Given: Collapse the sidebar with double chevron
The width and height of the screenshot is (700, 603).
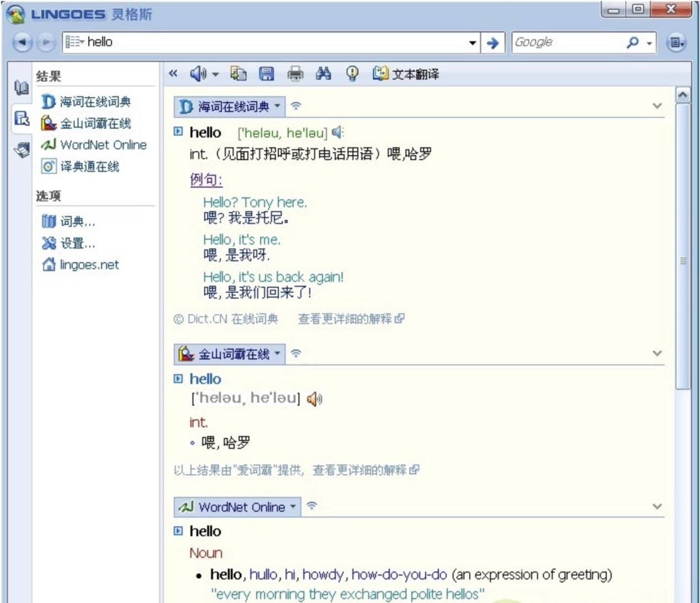Looking at the screenshot, I should click(x=173, y=73).
